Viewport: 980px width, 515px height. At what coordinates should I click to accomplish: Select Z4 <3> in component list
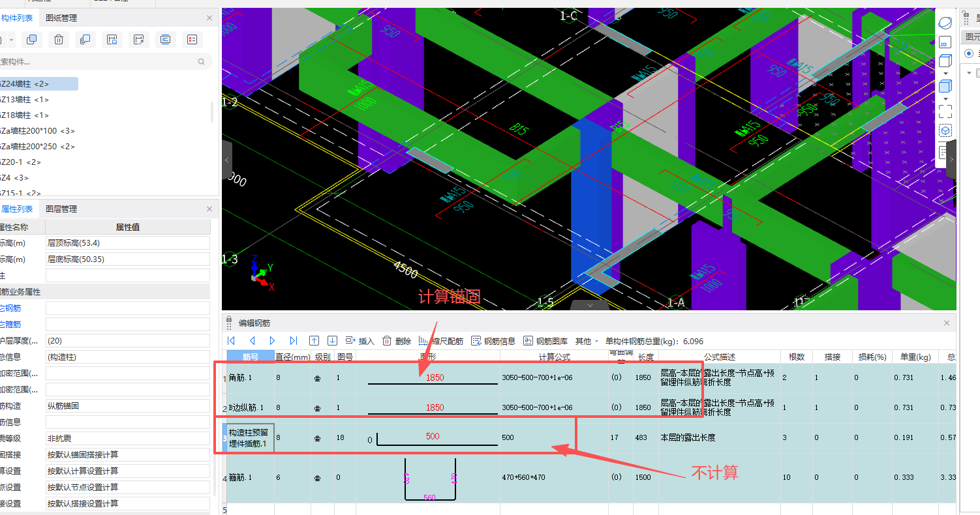pos(14,177)
